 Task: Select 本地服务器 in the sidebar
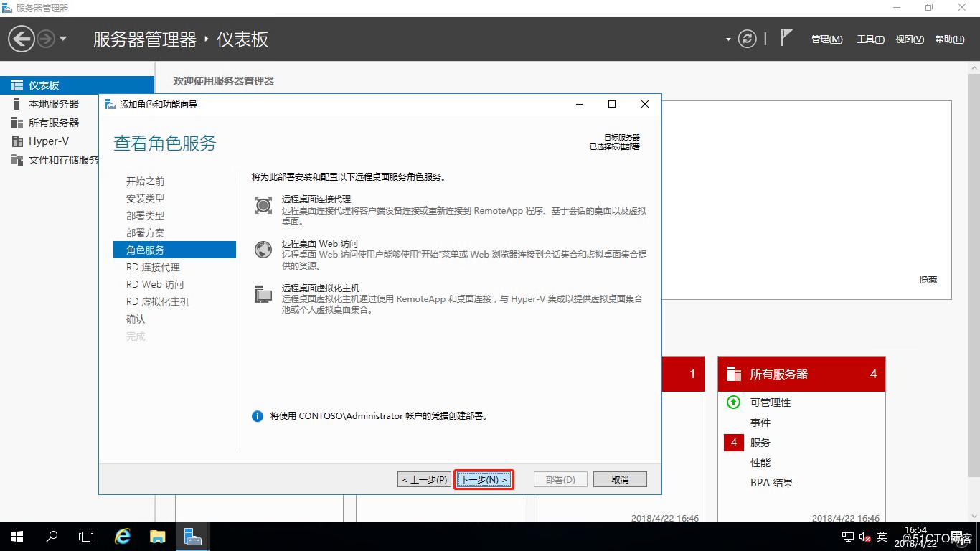tap(54, 104)
